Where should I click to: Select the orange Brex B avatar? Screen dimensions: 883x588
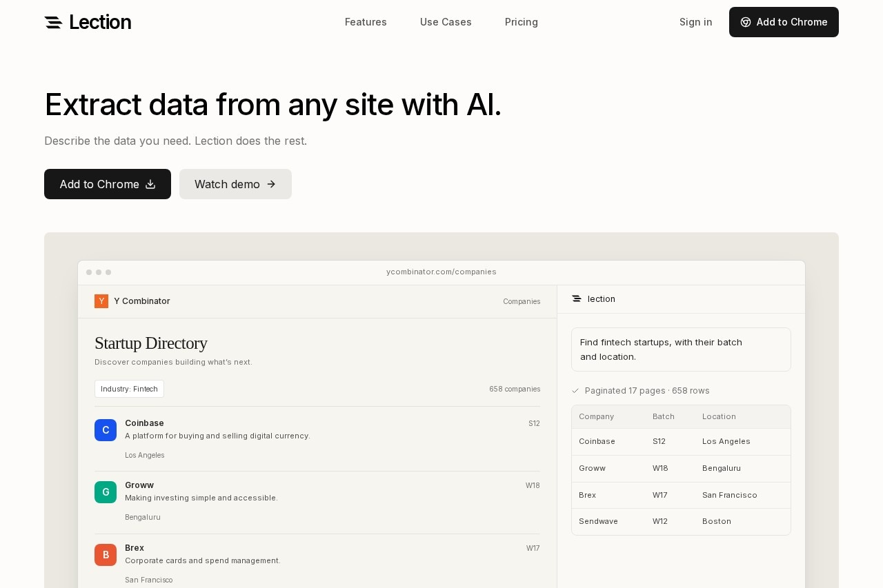tap(106, 555)
